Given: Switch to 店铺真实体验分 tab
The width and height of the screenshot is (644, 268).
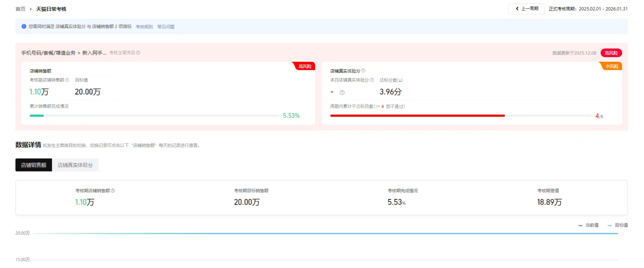Looking at the screenshot, I should click(x=75, y=165).
